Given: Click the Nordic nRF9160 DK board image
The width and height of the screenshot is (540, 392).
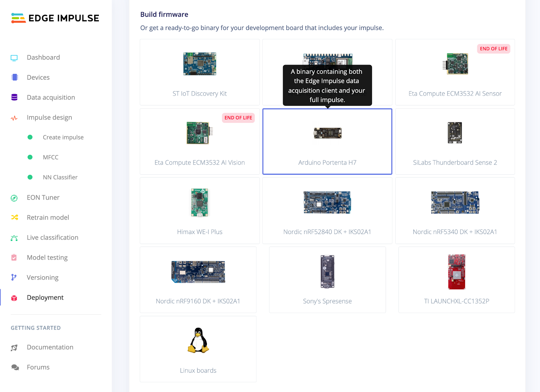Looking at the screenshot, I should coord(198,272).
